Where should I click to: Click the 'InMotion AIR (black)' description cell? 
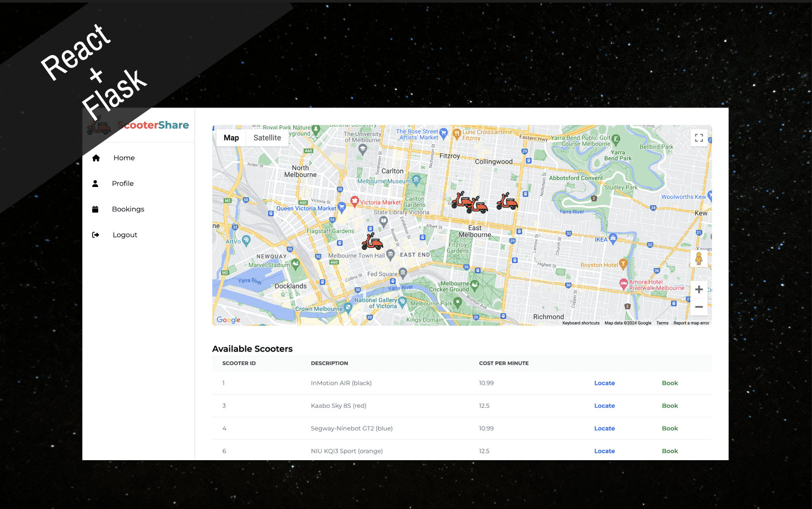click(x=341, y=383)
